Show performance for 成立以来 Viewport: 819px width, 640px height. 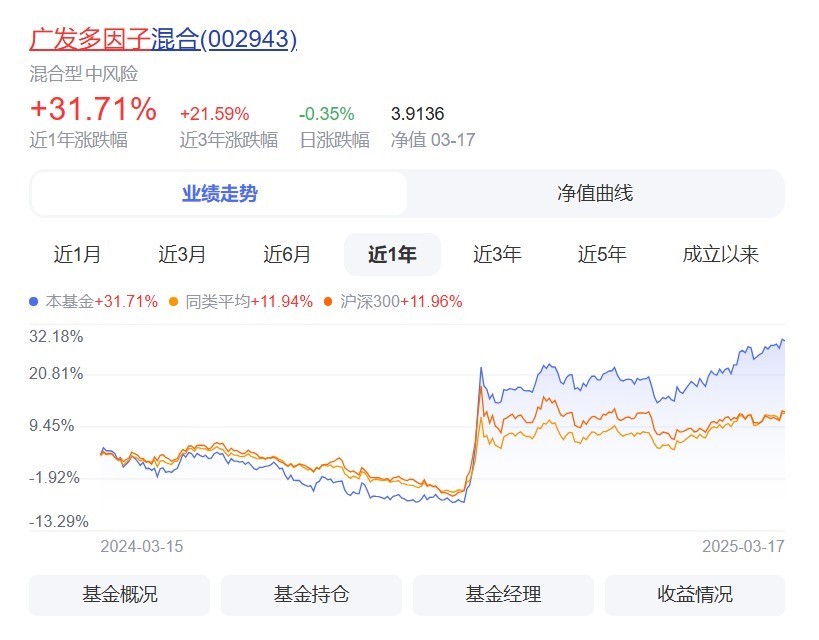click(x=721, y=255)
